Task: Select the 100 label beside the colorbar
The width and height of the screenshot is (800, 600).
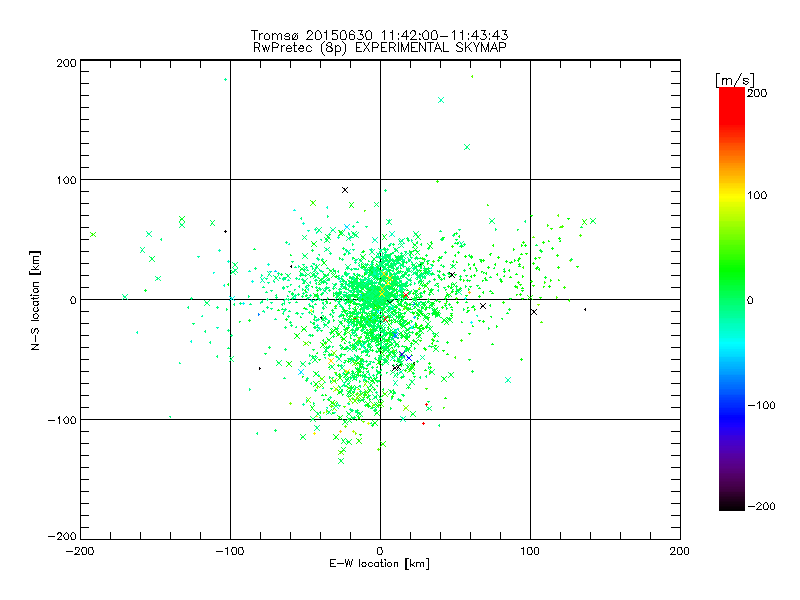Action: point(757,195)
